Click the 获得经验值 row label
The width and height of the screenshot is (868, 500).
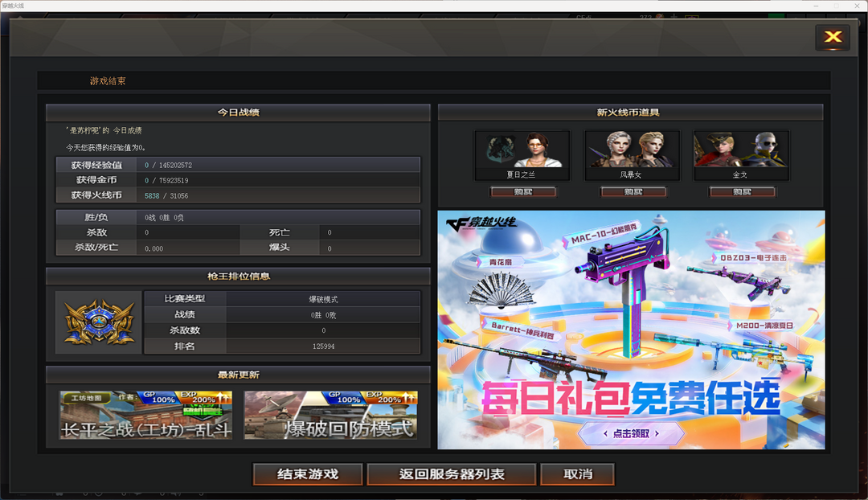(x=96, y=165)
